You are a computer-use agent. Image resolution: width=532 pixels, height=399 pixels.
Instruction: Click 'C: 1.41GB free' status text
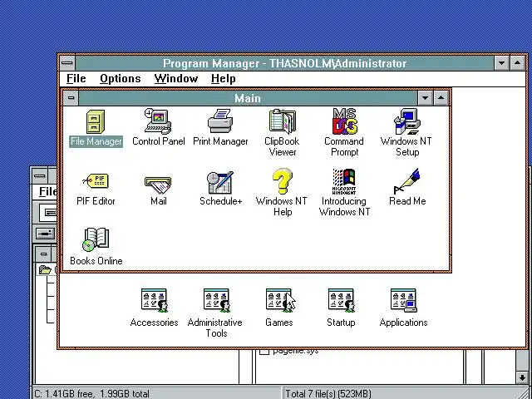pyautogui.click(x=92, y=394)
